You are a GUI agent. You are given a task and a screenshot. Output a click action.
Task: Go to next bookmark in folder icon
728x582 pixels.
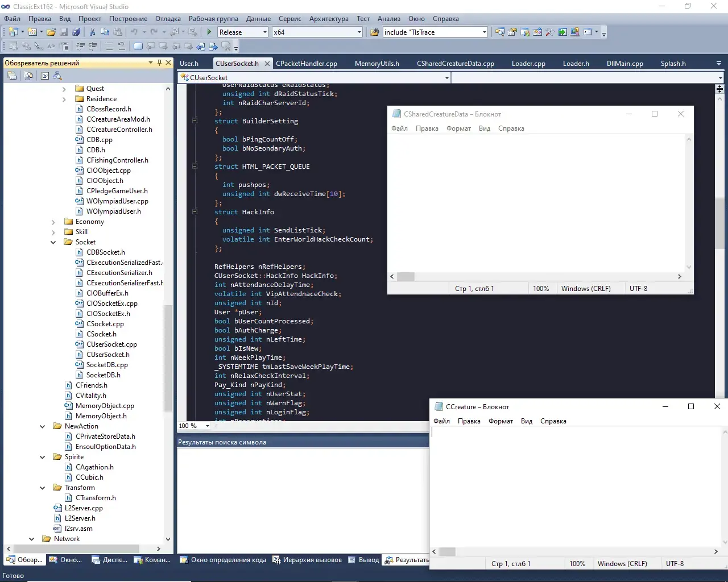coord(188,46)
